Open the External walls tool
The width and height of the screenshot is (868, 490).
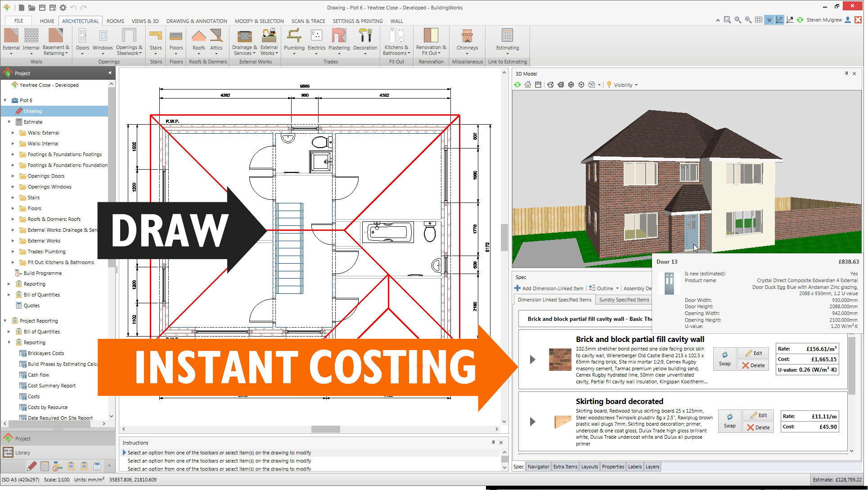pos(11,41)
